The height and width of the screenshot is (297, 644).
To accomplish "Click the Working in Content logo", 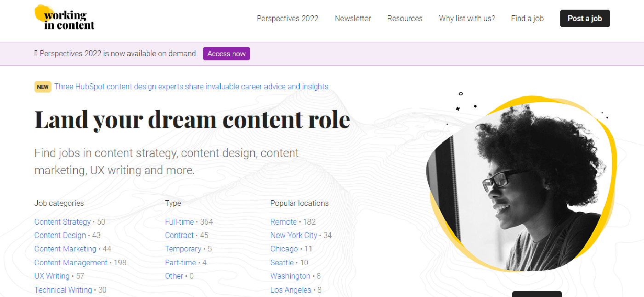I will click(64, 17).
